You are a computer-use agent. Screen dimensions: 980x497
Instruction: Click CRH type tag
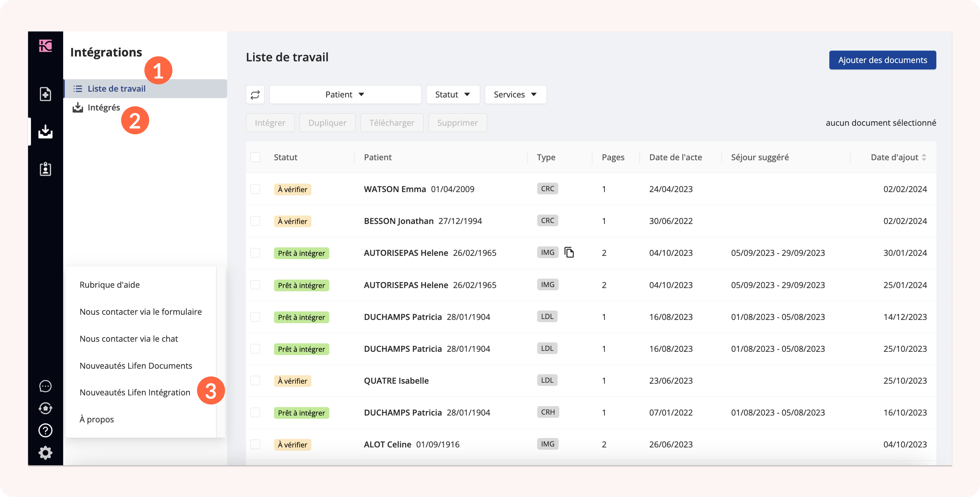click(x=548, y=412)
